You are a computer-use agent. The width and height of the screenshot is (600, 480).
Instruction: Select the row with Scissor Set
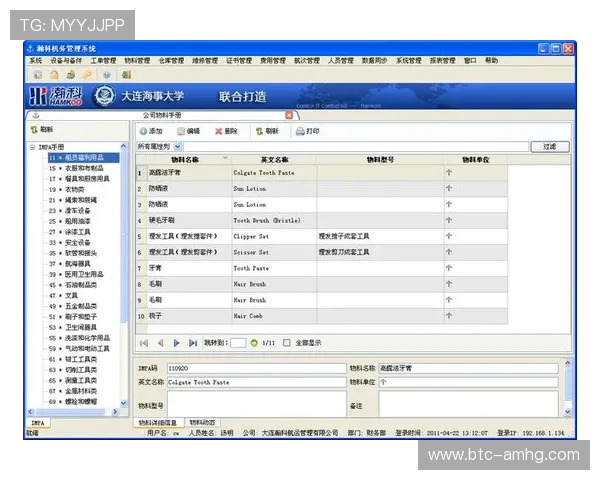point(322,253)
